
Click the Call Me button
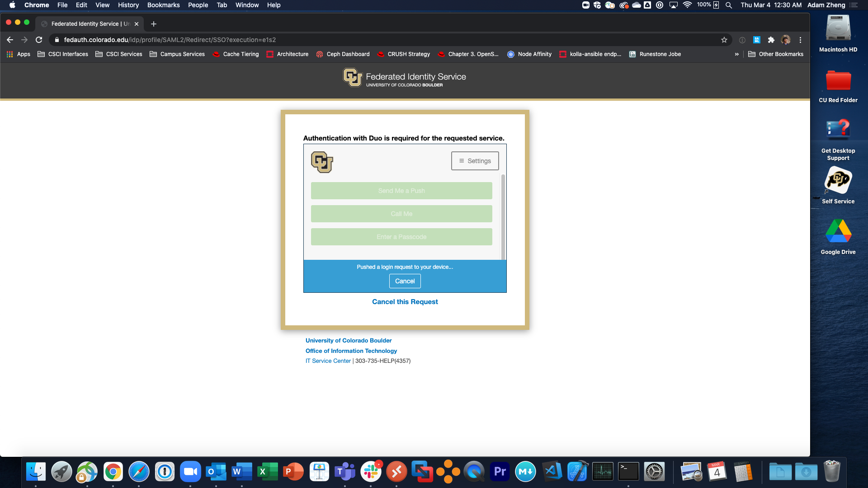coord(401,214)
